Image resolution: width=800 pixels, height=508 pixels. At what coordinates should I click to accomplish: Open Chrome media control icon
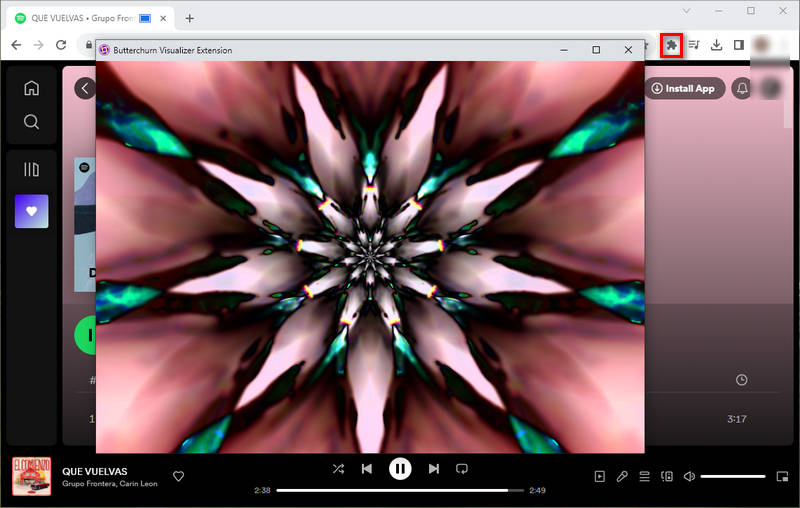pyautogui.click(x=694, y=45)
